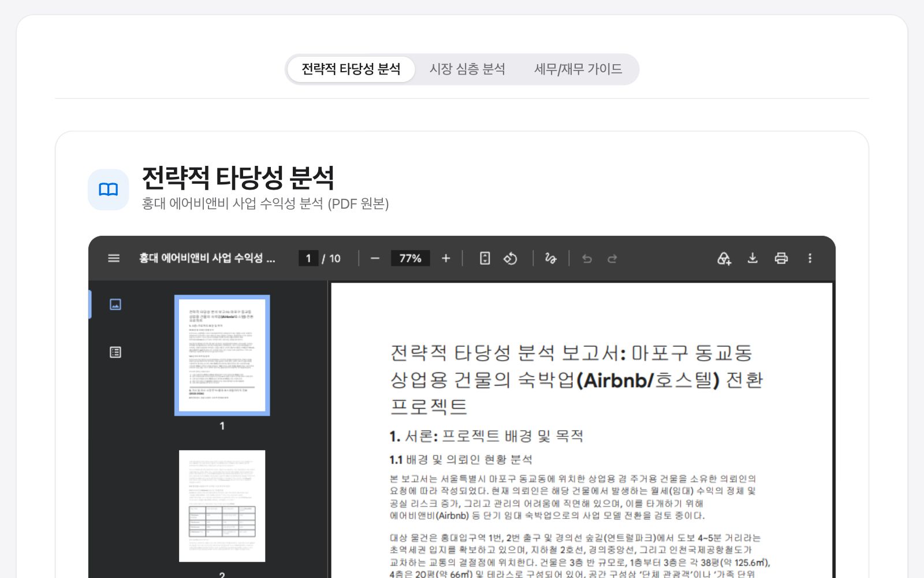
Task: Show document outline view in sidebar
Action: pos(115,352)
